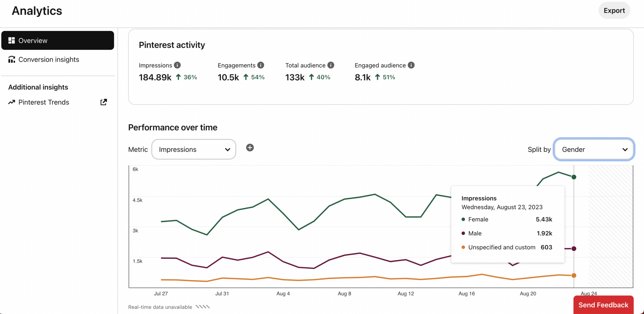Screen dimensions: 644x314
Task: Toggle the Male series in the tooltip legend
Action: pyautogui.click(x=475, y=233)
